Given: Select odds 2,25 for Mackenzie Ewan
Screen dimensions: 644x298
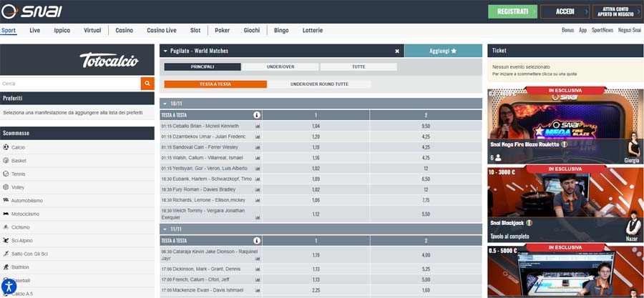Looking at the screenshot, I should [316, 290].
